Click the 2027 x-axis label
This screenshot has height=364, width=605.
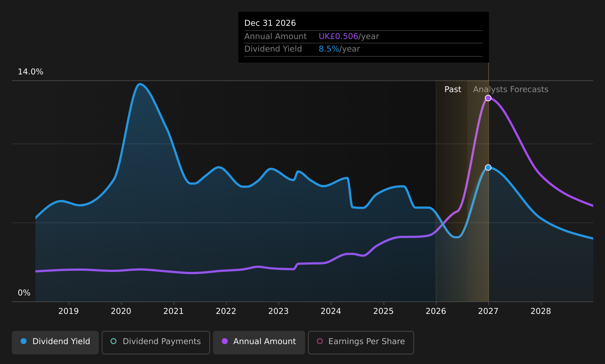pyautogui.click(x=488, y=311)
